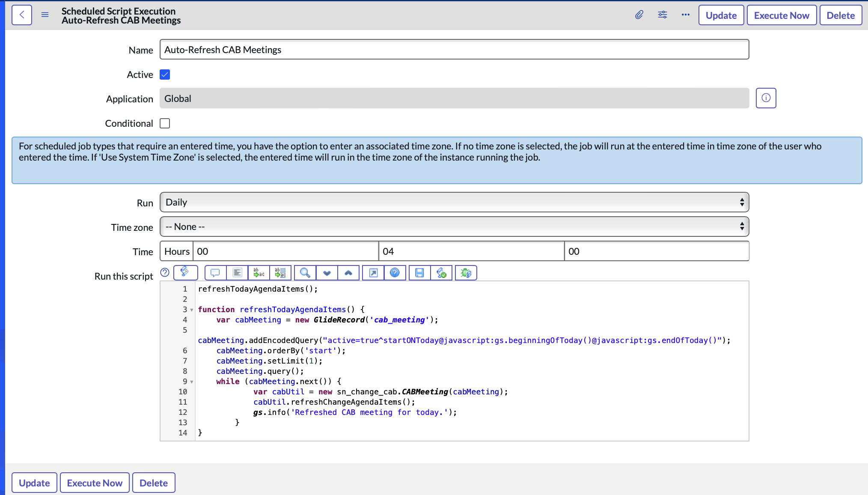This screenshot has height=495, width=868.
Task: Open the Time zone dropdown
Action: (454, 227)
